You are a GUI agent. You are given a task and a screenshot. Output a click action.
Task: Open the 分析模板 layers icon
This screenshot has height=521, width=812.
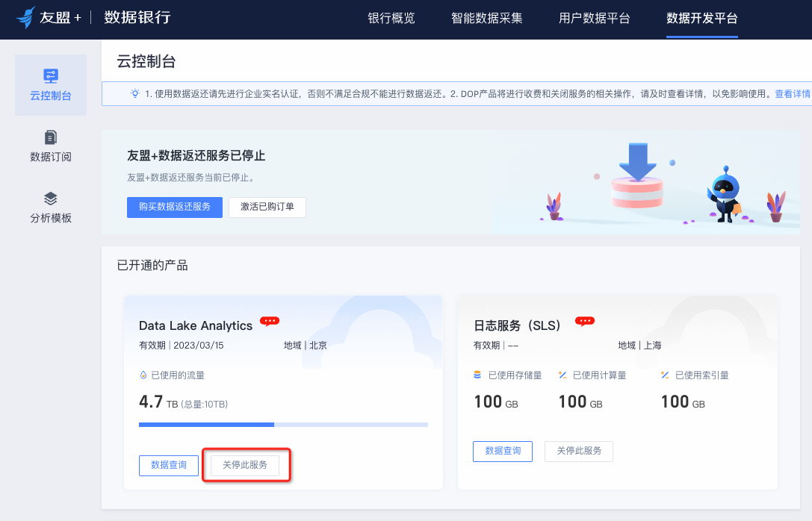[x=51, y=199]
